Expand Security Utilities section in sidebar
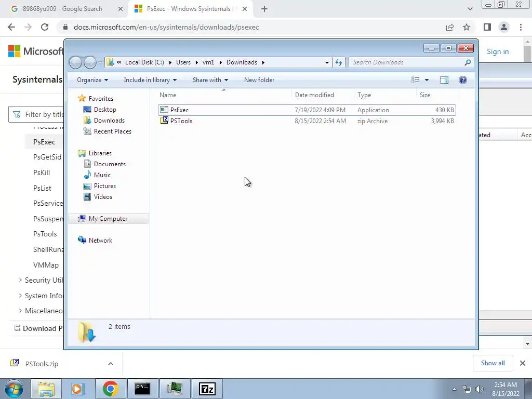532x399 pixels. pos(20,280)
